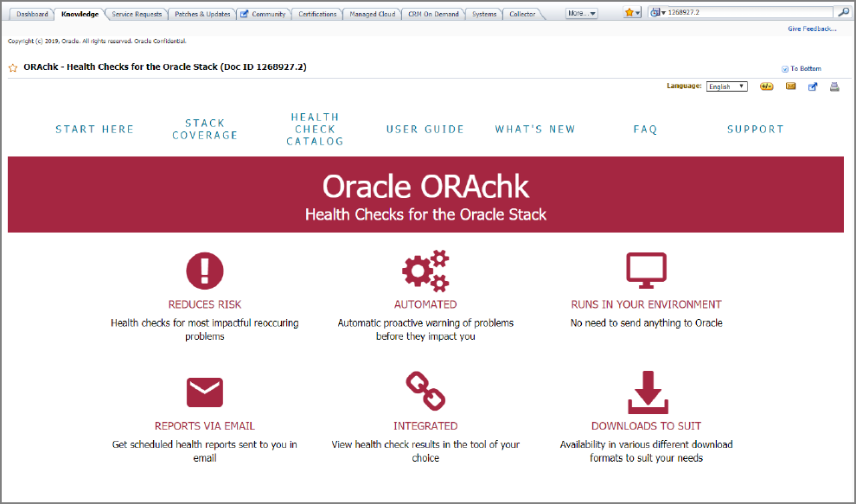The image size is (856, 504).
Task: Click RUNS IN YOUR ENVIRONMENT heading
Action: [647, 304]
